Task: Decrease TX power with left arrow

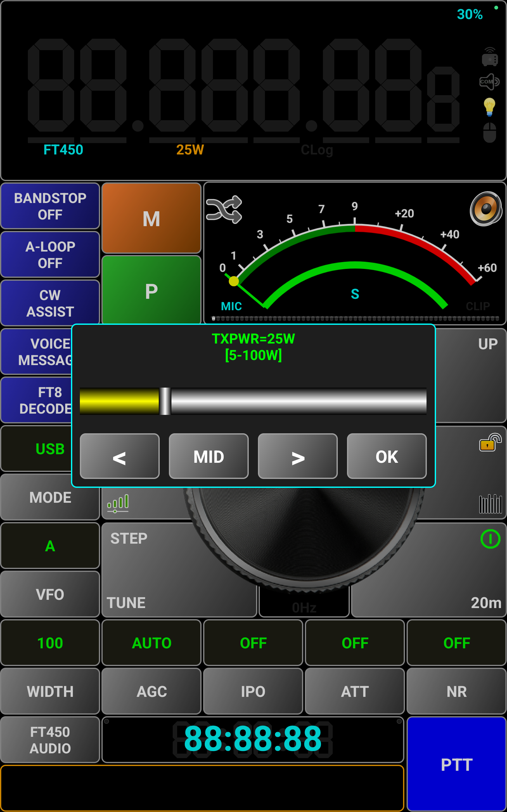Action: pyautogui.click(x=119, y=456)
